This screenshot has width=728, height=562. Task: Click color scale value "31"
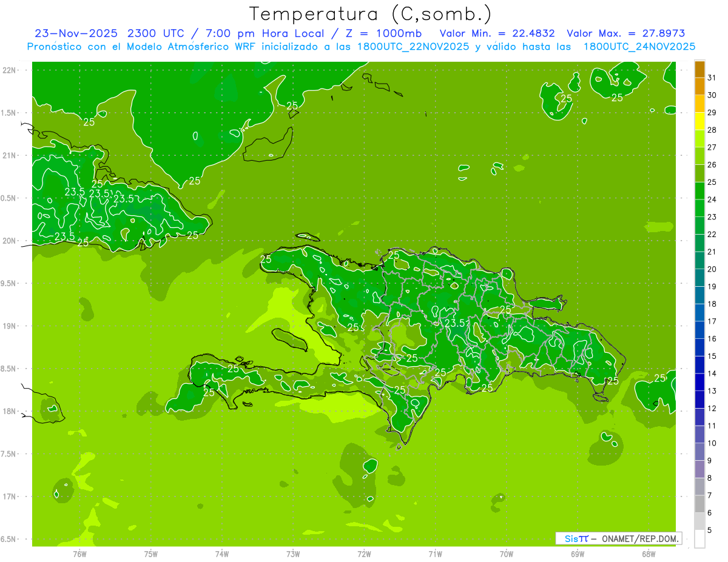click(x=712, y=78)
